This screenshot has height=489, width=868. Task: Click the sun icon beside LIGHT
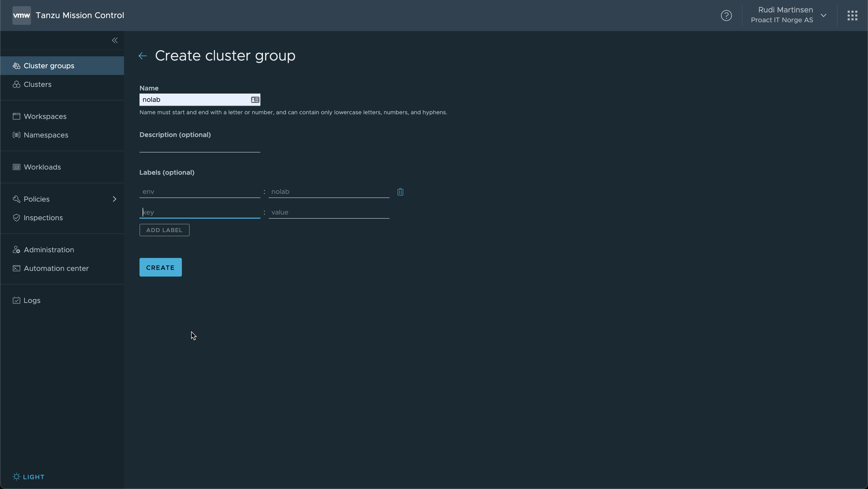(16, 477)
